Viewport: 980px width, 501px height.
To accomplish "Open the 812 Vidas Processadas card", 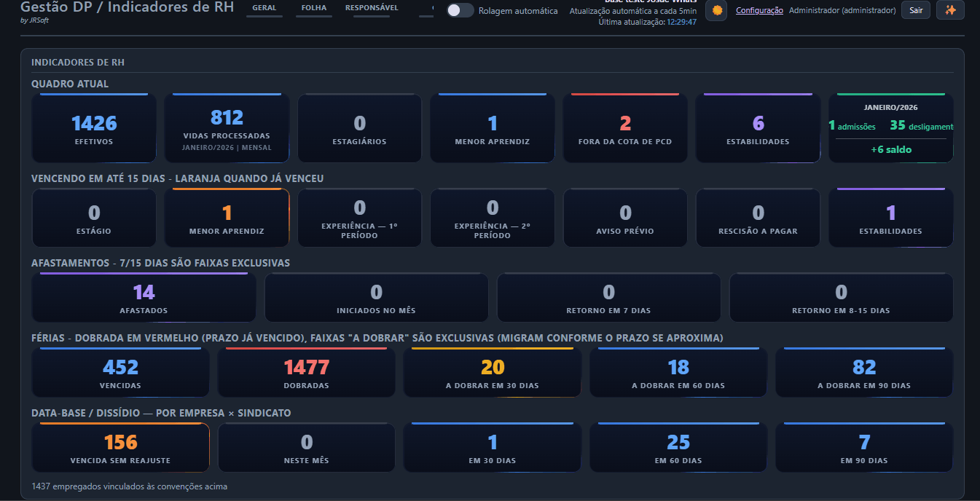I will tap(227, 127).
